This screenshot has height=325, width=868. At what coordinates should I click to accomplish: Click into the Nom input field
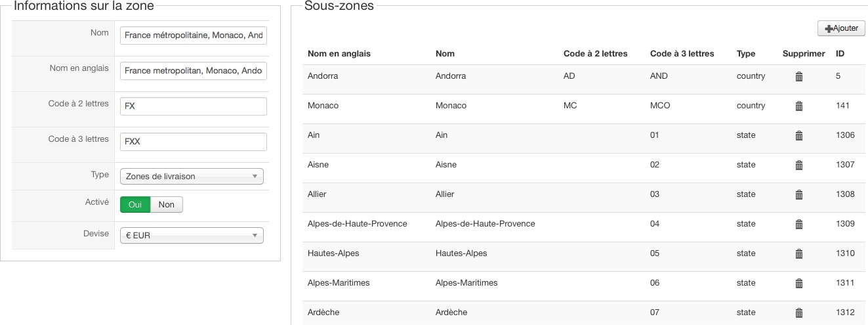pyautogui.click(x=194, y=35)
